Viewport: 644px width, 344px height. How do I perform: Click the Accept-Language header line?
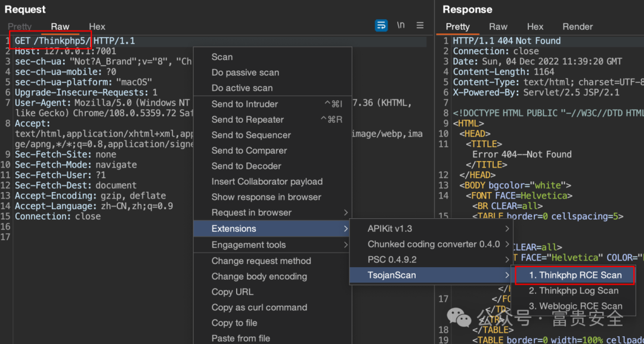[x=94, y=206]
